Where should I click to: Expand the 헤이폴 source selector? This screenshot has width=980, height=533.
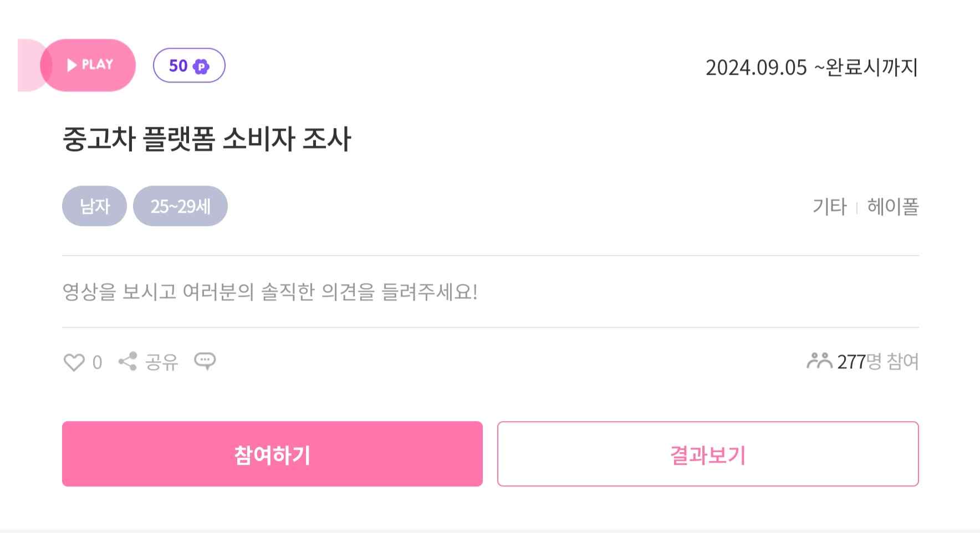[892, 207]
